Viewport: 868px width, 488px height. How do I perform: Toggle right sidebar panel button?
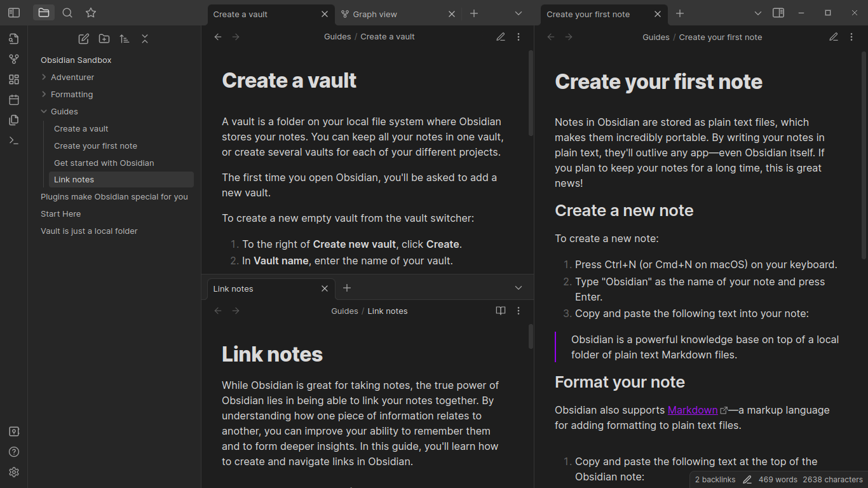pyautogui.click(x=778, y=13)
